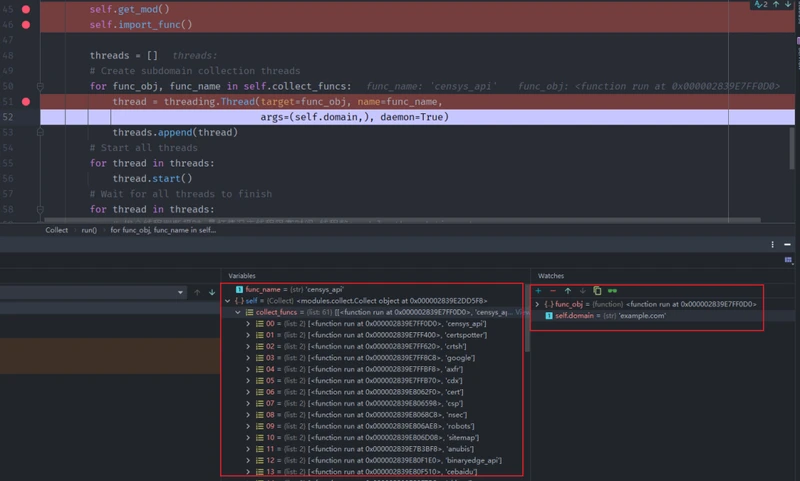Viewport: 800px width, 481px height.
Task: Collapse the collect_funcs list node
Action: pos(238,312)
